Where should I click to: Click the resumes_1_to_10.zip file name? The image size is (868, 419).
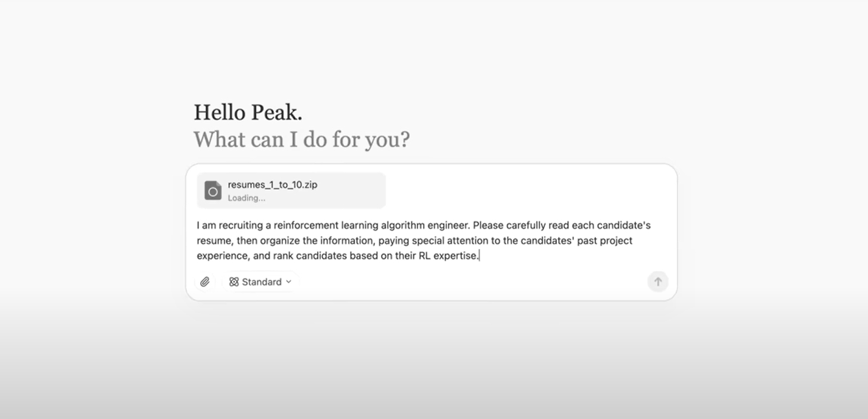(272, 185)
